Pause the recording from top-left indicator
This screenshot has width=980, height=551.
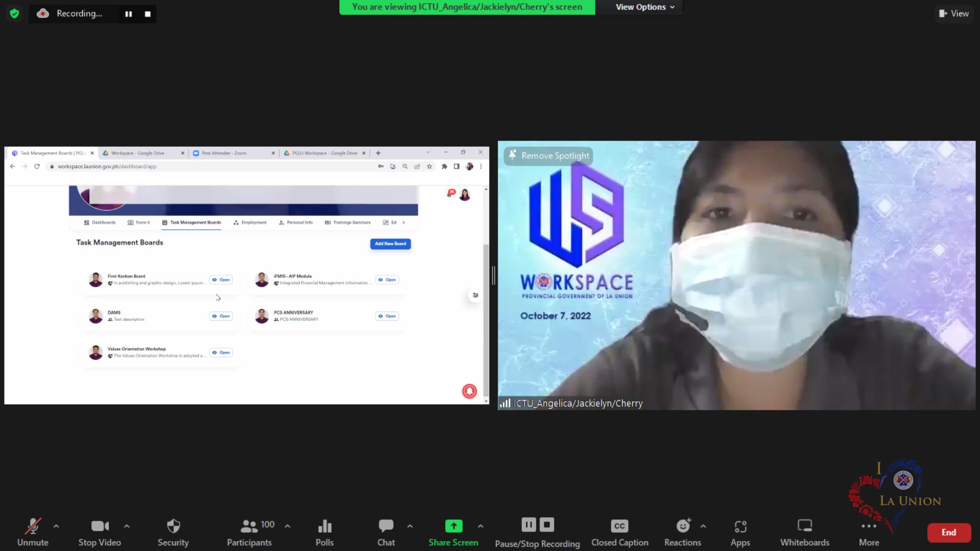pyautogui.click(x=129, y=14)
